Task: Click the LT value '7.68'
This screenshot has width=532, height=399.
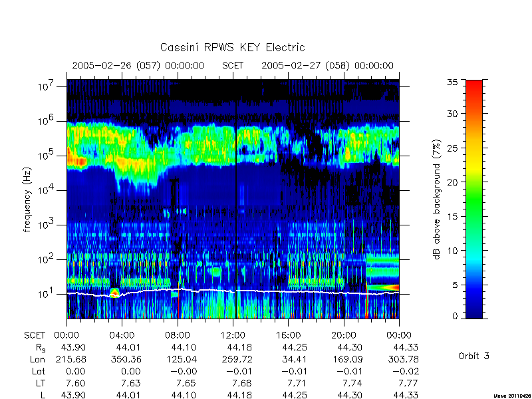Action: pyautogui.click(x=242, y=383)
